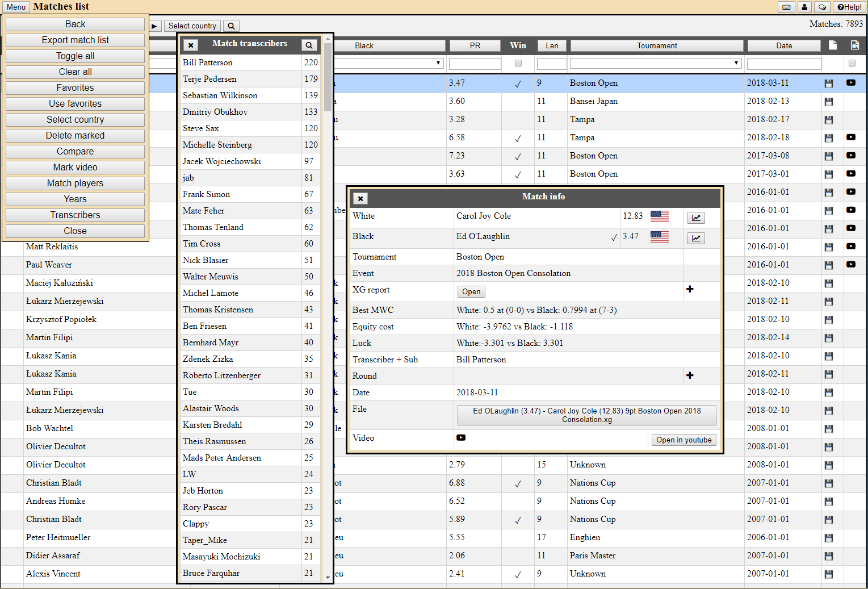Image resolution: width=868 pixels, height=589 pixels.
Task: Choose Transcribers from the side menu
Action: pos(75,215)
